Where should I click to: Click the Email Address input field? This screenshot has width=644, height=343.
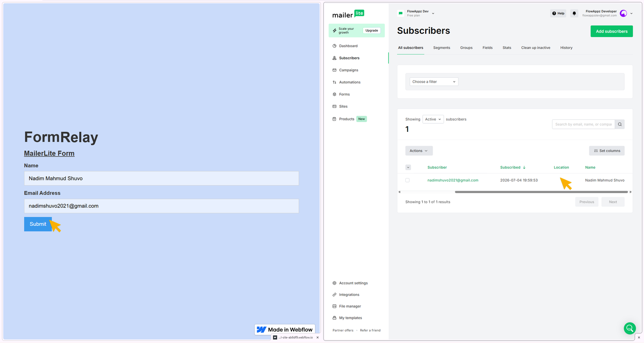[x=161, y=206]
